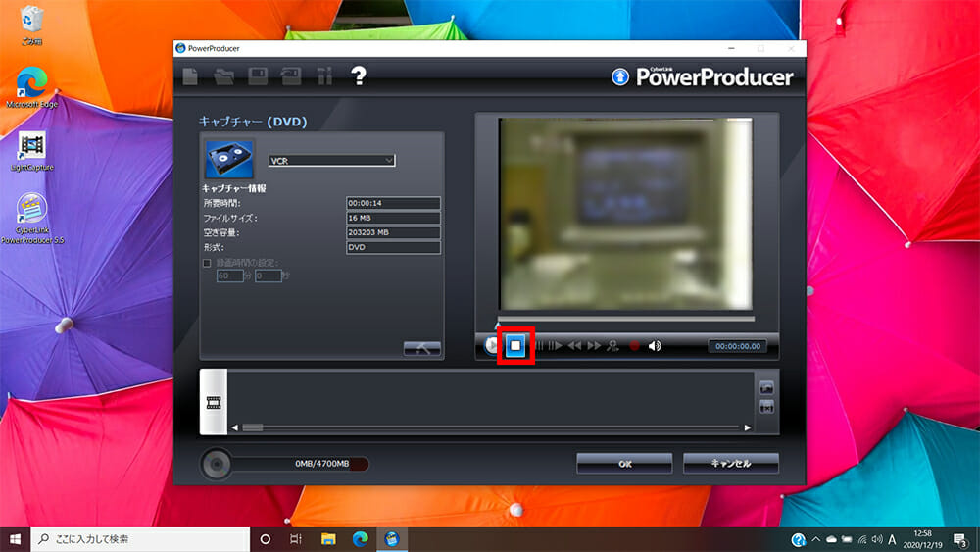Open the VCR capture source dropdown

331,161
